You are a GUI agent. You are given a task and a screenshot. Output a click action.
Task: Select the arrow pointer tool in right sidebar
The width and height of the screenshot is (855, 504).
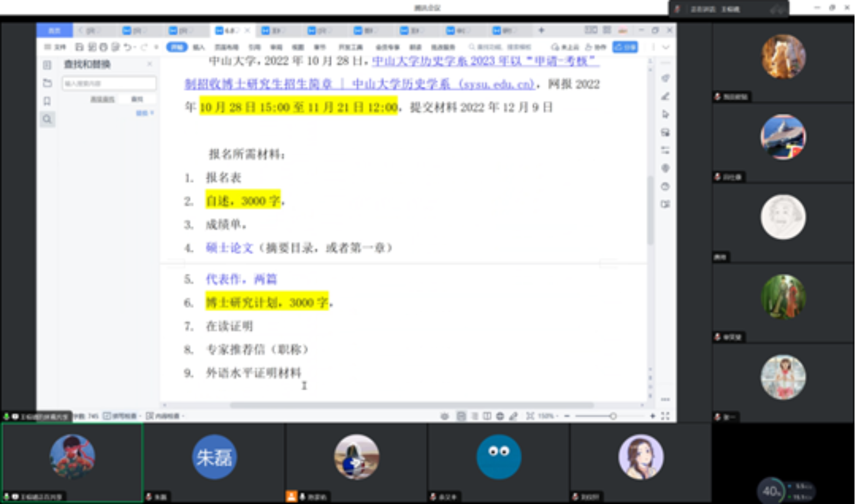click(665, 115)
